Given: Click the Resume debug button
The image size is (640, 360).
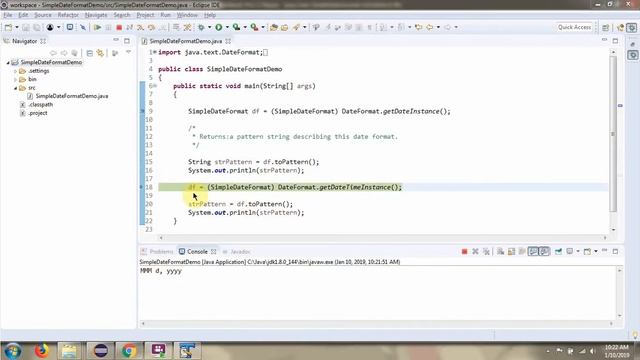Looking at the screenshot, I should (97, 27).
